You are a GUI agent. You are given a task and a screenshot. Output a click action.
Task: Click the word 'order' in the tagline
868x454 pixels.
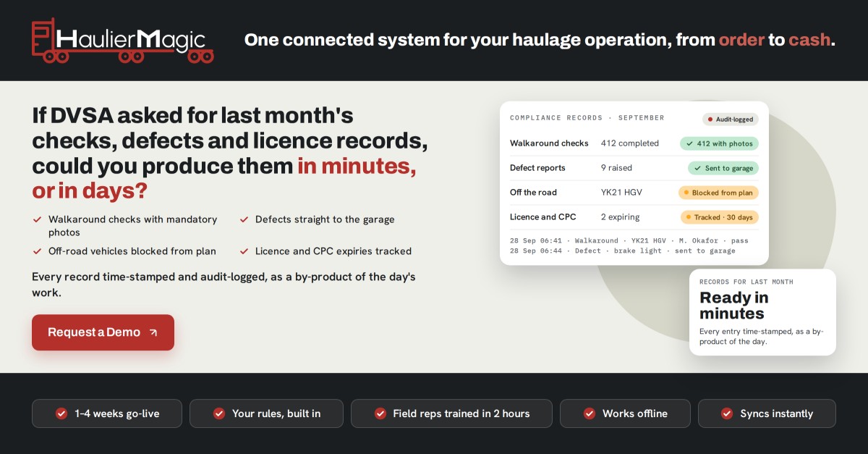[x=741, y=40]
